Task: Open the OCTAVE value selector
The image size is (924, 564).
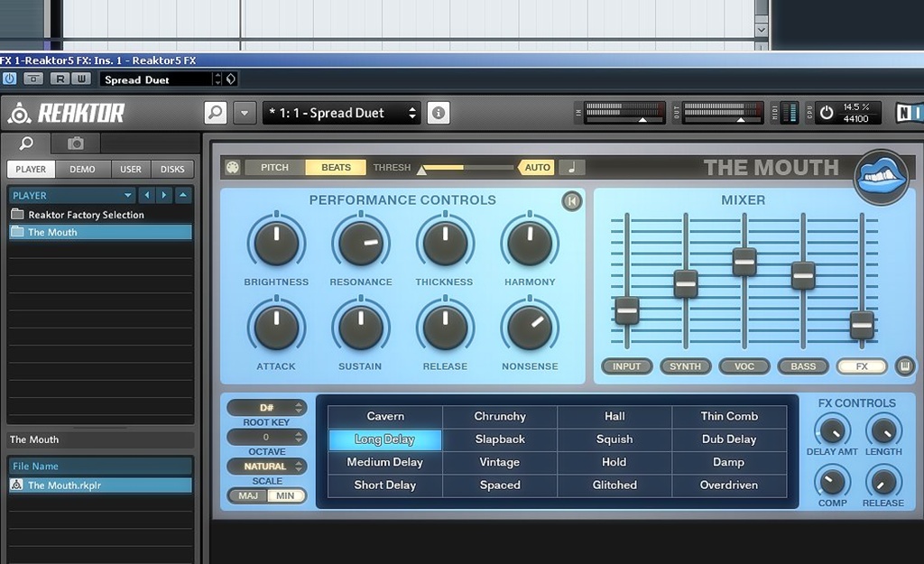Action: click(x=266, y=437)
